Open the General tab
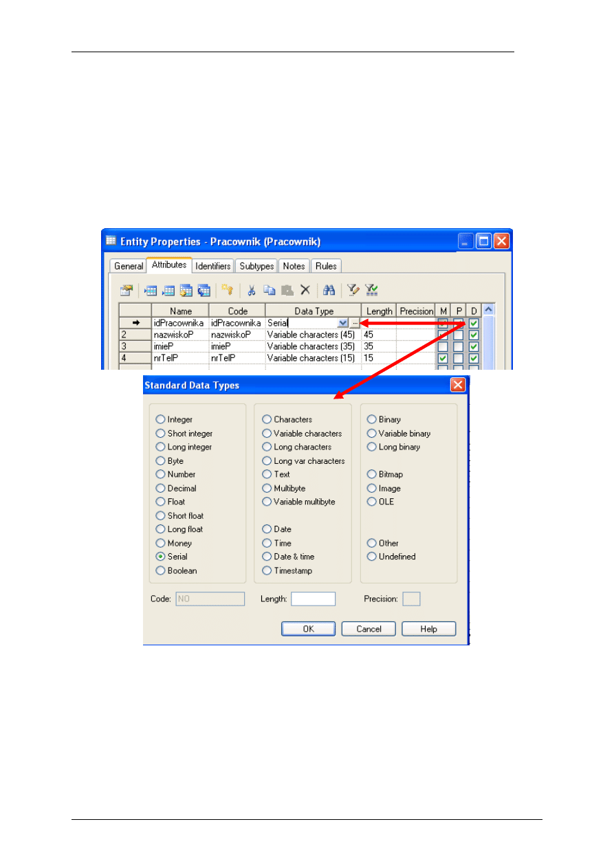 point(129,266)
